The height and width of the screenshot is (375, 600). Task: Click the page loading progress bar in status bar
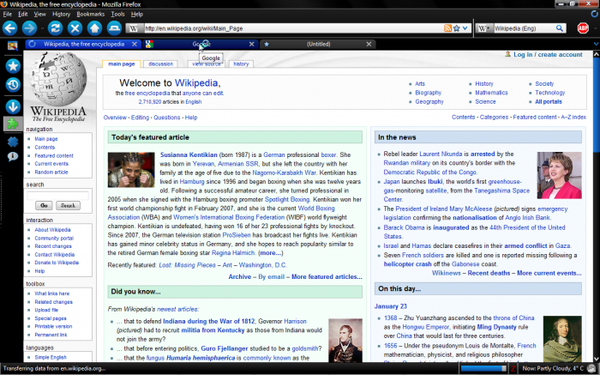(x=484, y=368)
